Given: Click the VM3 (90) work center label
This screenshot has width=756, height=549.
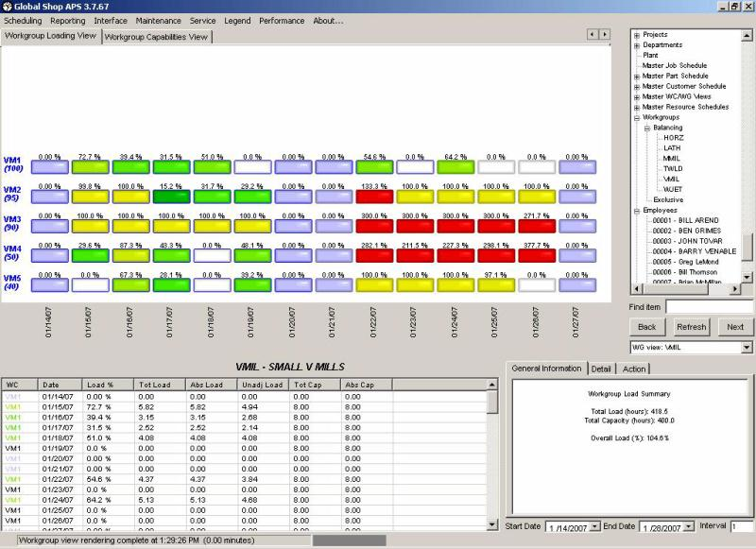Looking at the screenshot, I should click(12, 223).
